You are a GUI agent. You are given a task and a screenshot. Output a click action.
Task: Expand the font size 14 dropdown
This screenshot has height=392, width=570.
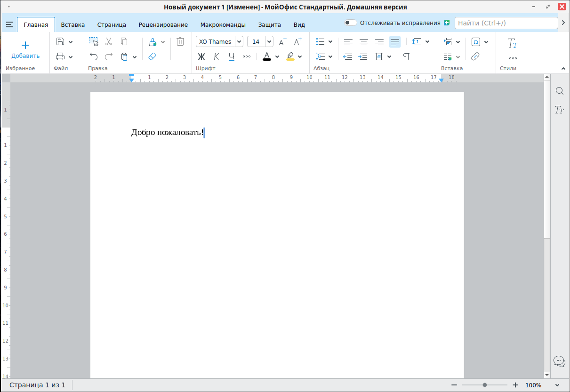coord(269,42)
